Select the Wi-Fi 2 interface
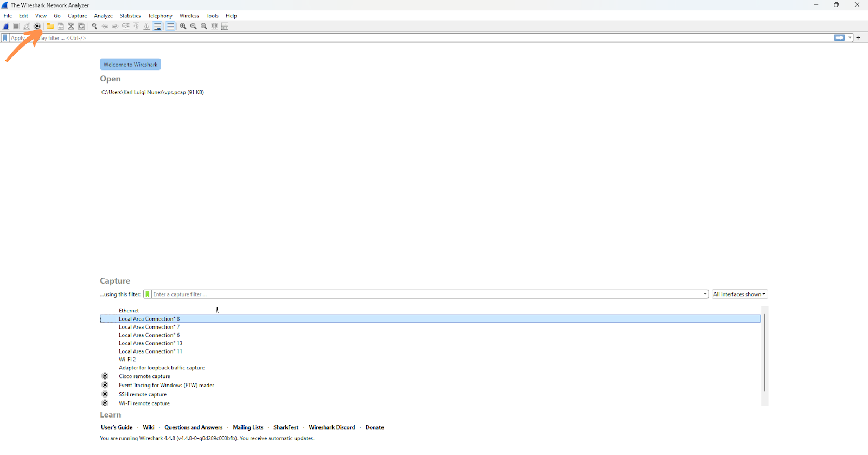 (x=430, y=360)
